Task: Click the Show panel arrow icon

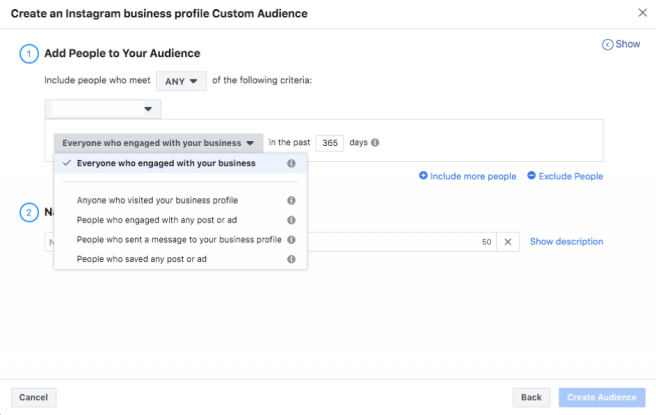Action: point(607,44)
